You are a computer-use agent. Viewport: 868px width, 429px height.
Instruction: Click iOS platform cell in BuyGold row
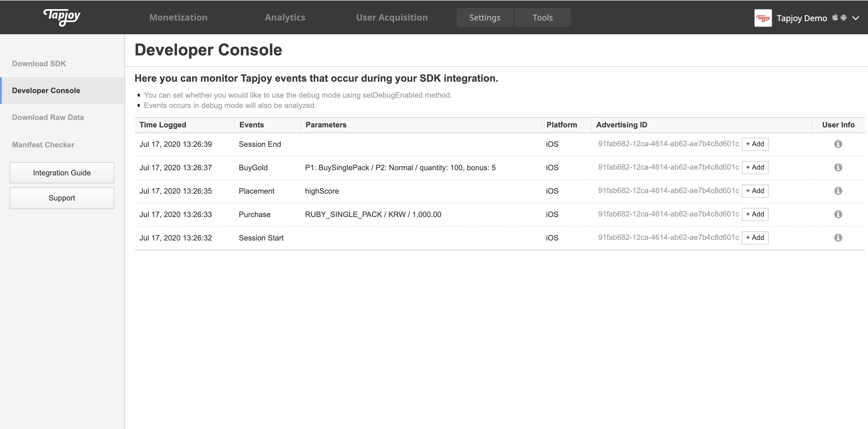552,167
